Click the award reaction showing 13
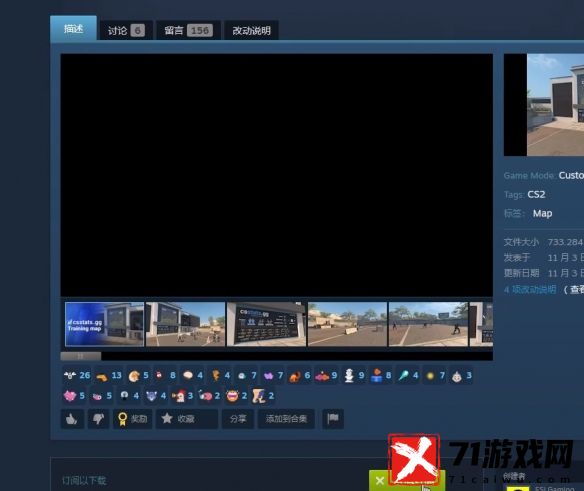The width and height of the screenshot is (584, 491). click(x=109, y=376)
